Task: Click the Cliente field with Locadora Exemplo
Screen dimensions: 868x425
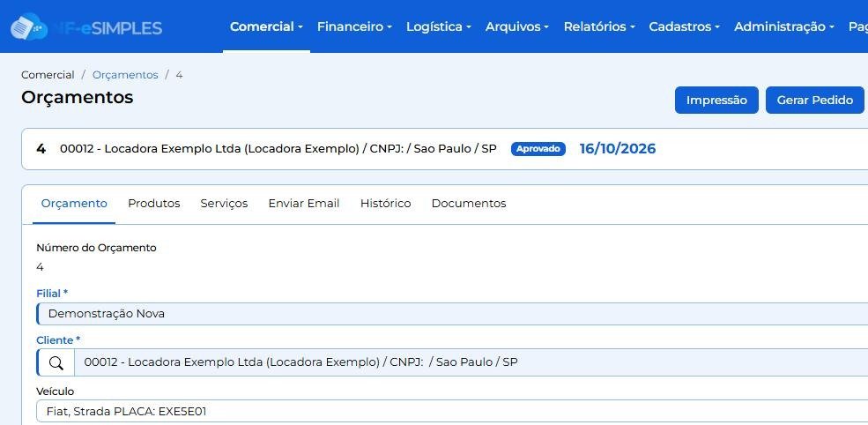Action: [x=471, y=362]
